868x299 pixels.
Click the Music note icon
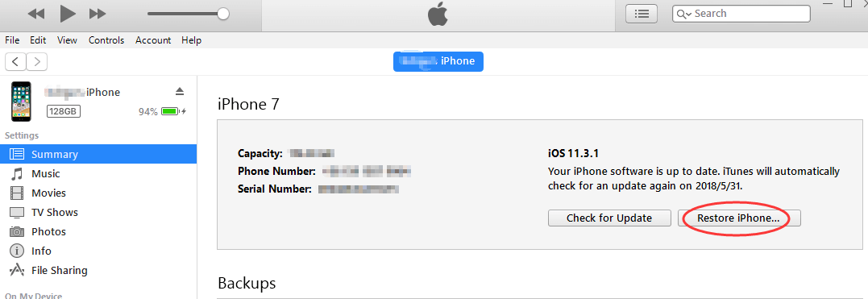(17, 174)
